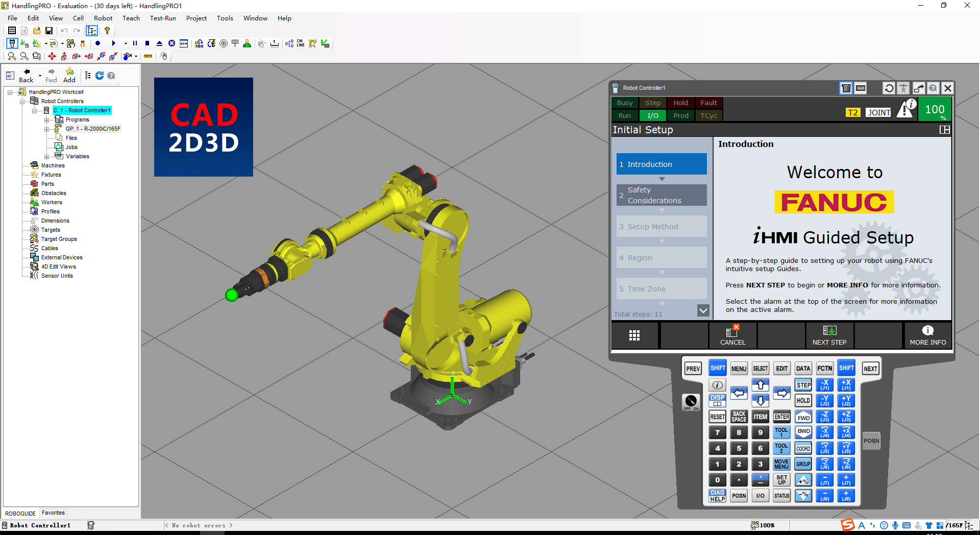Open a workcell using the folder icon
Viewport: 980px width, 535px height.
pyautogui.click(x=37, y=31)
